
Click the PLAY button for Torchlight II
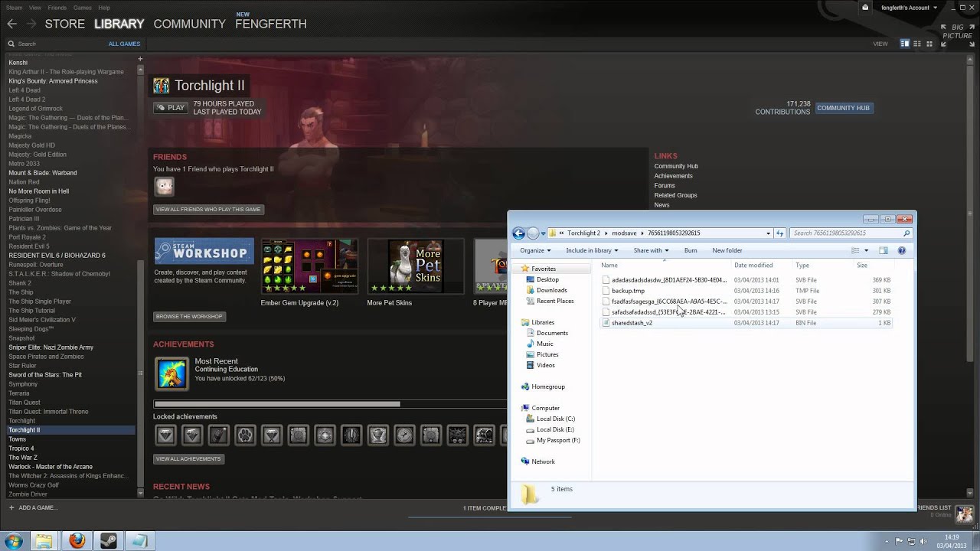click(170, 108)
